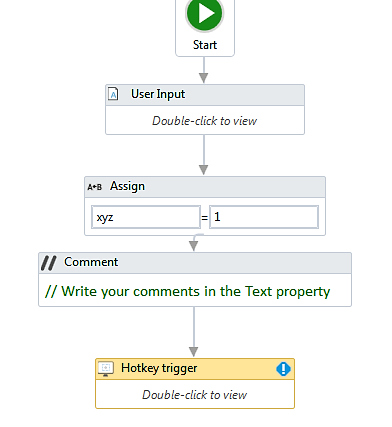The image size is (392, 427).
Task: Select the Start node label
Action: coord(205,45)
